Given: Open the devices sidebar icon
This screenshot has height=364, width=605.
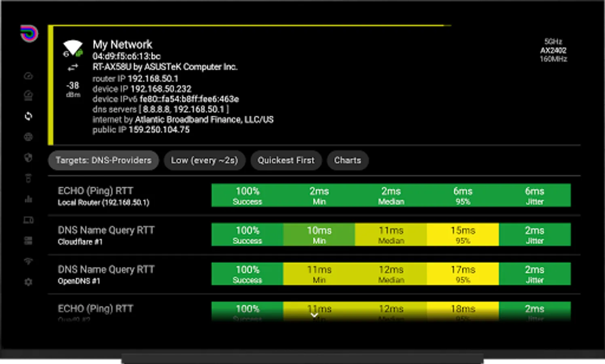Looking at the screenshot, I should pos(28,220).
